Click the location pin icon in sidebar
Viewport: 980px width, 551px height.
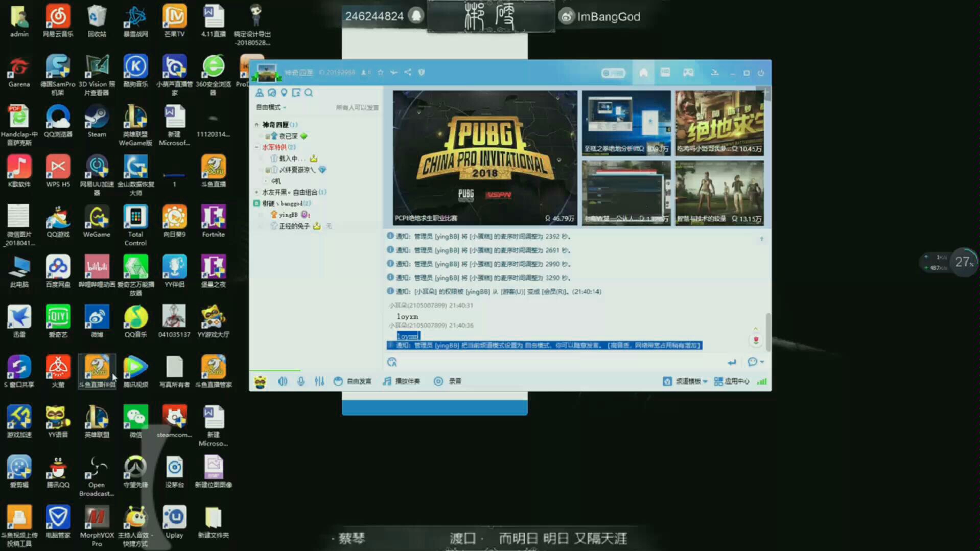[x=284, y=93]
